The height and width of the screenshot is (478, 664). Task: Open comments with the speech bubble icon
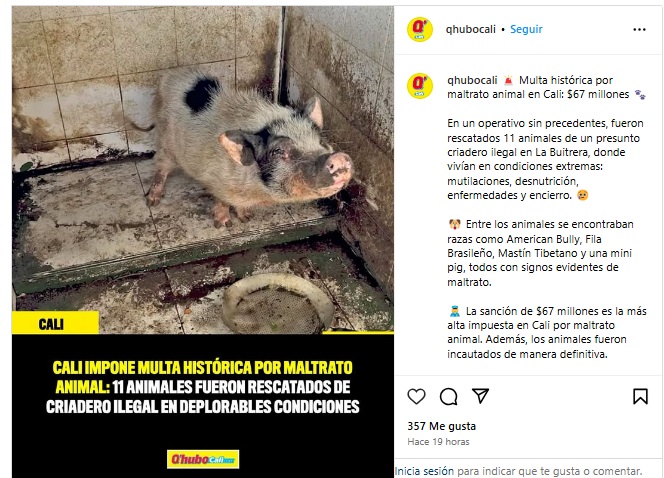click(x=448, y=397)
